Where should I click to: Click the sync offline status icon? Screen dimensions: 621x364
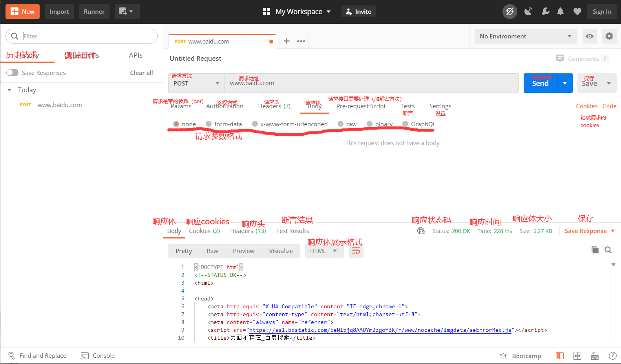510,11
